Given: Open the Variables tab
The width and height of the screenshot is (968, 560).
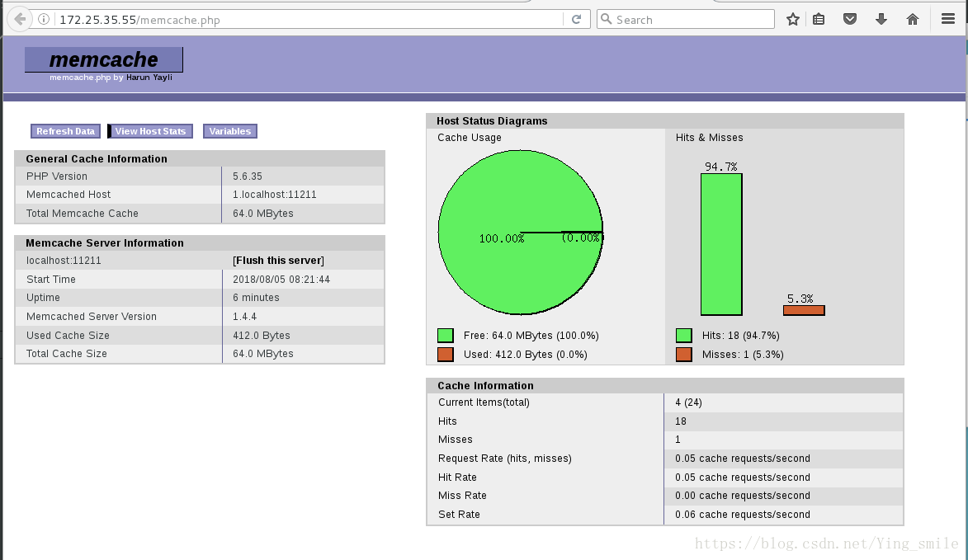Looking at the screenshot, I should pyautogui.click(x=229, y=131).
